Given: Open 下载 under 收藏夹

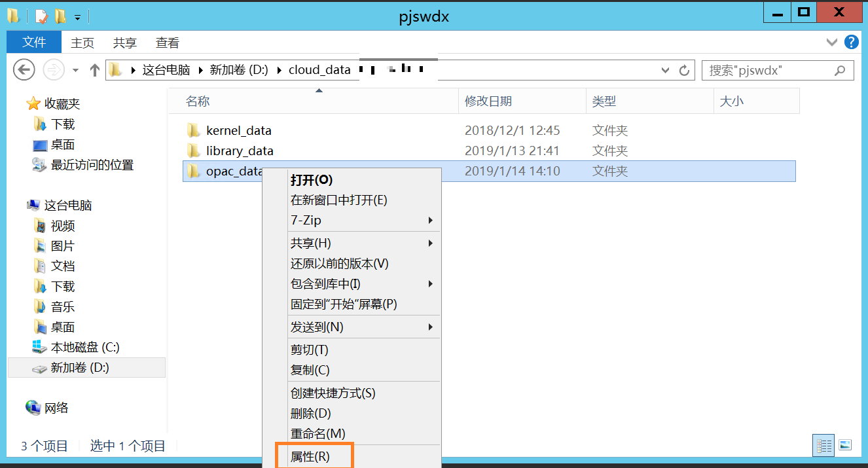Looking at the screenshot, I should (63, 124).
